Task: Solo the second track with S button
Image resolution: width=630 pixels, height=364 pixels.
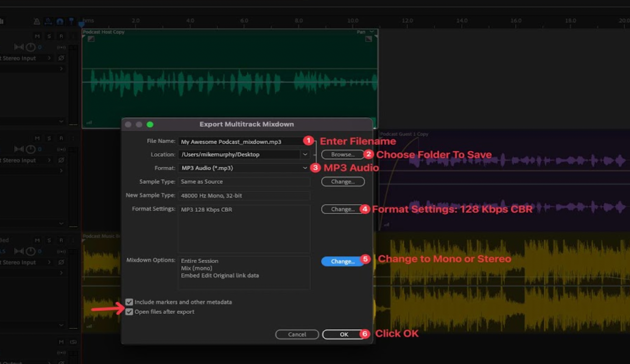Action: (x=49, y=138)
